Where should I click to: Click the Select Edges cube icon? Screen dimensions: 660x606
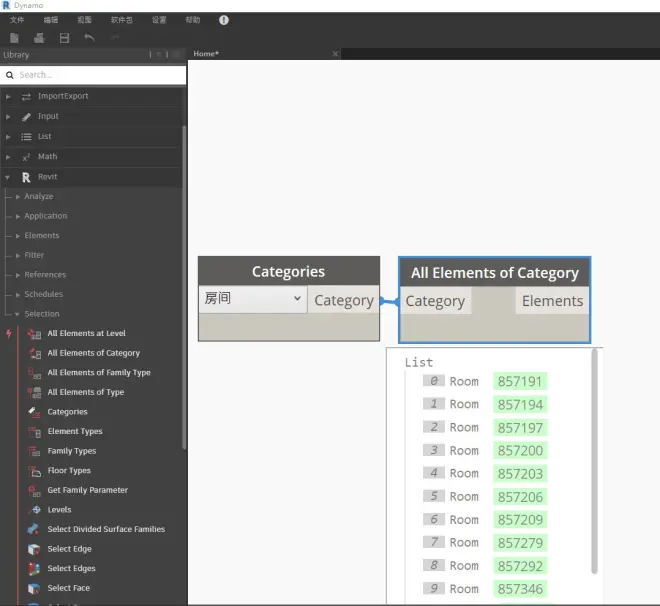click(34, 569)
